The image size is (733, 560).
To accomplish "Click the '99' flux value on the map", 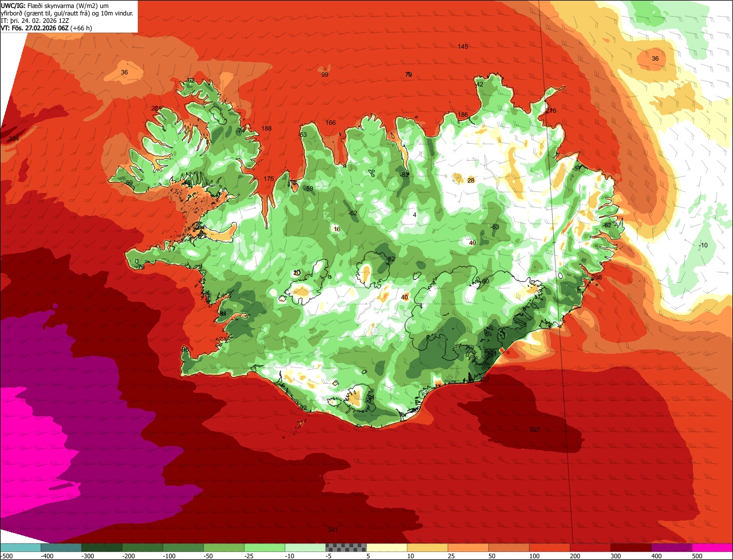I will (325, 75).
